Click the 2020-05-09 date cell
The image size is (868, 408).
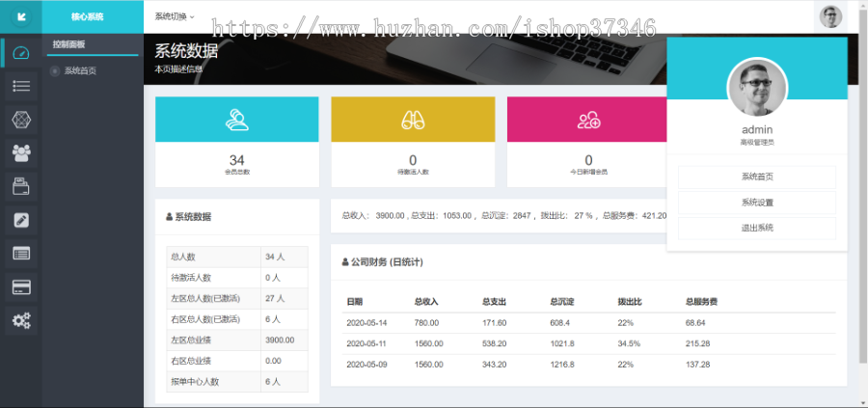click(366, 365)
